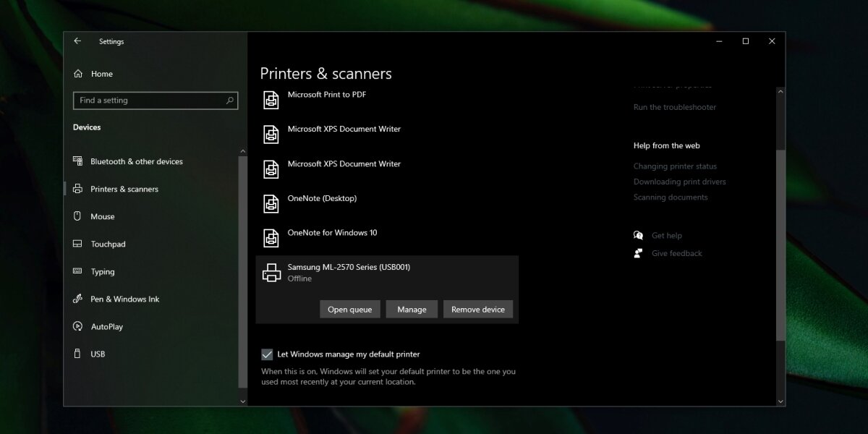This screenshot has width=868, height=434.
Task: Go back using the arrow button
Action: (x=77, y=41)
